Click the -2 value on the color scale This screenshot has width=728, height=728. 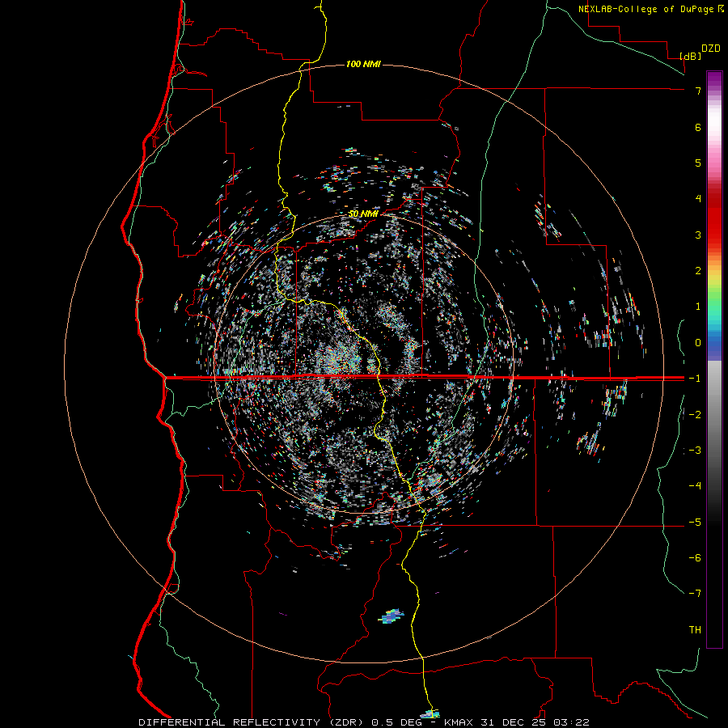(695, 415)
